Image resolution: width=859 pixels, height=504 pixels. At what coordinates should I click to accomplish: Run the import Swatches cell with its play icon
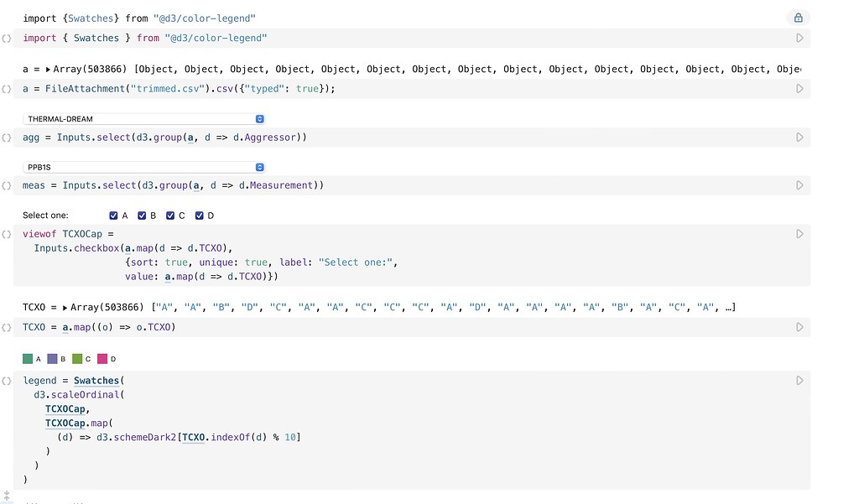(x=799, y=38)
